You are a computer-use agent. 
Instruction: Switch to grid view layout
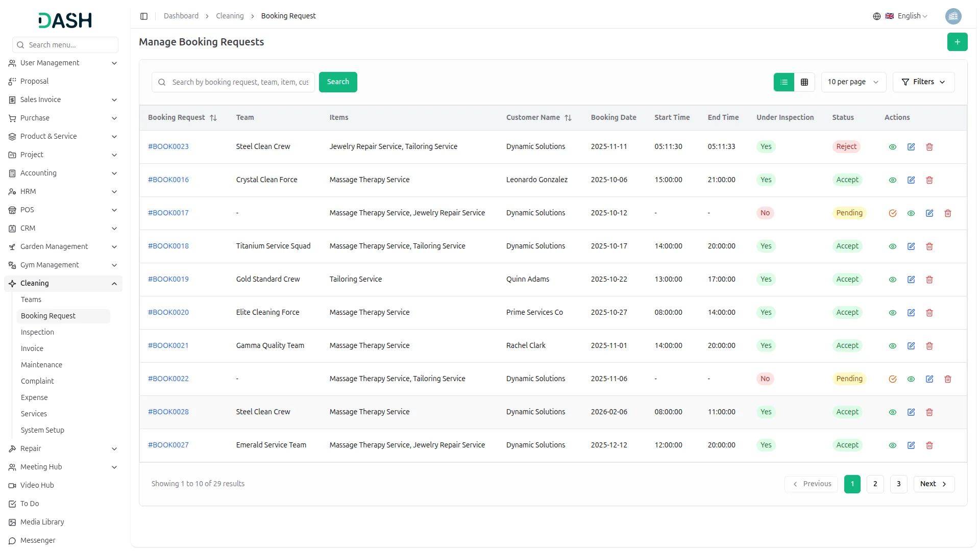(x=804, y=82)
